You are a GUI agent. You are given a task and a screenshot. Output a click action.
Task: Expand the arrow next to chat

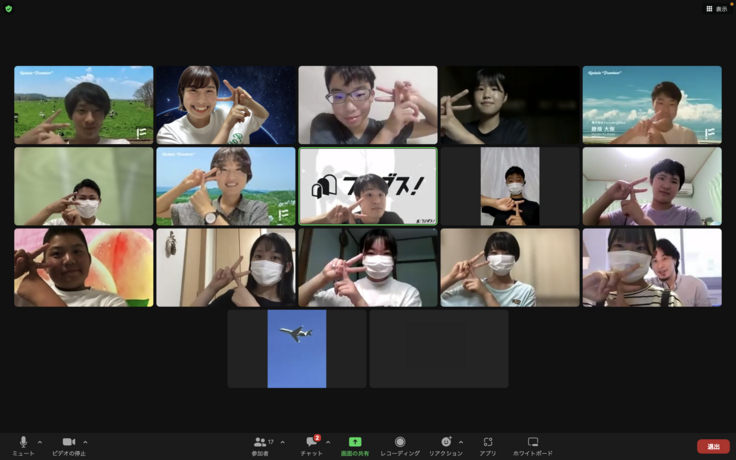[x=328, y=441]
